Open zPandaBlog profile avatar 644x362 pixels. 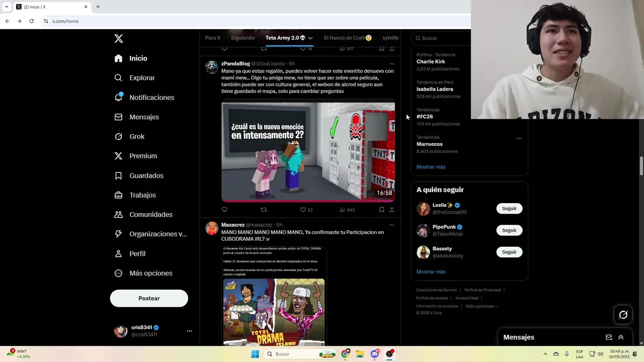(212, 67)
